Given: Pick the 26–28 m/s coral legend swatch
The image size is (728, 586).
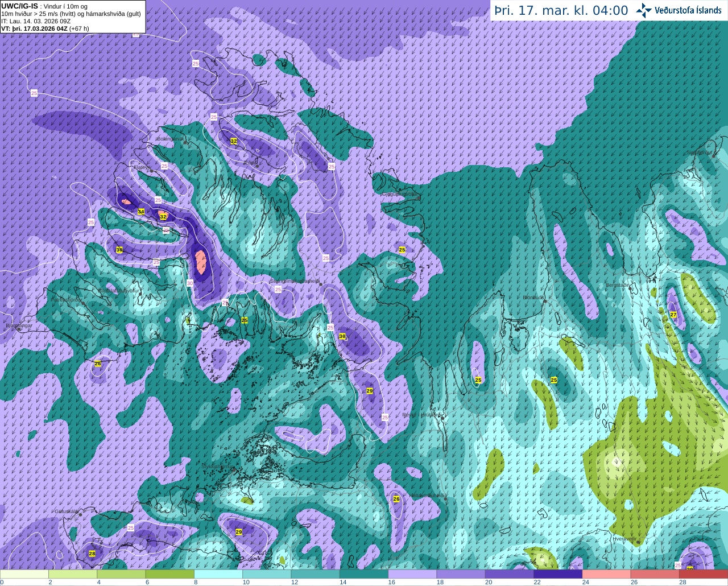Looking at the screenshot, I should point(655,573).
